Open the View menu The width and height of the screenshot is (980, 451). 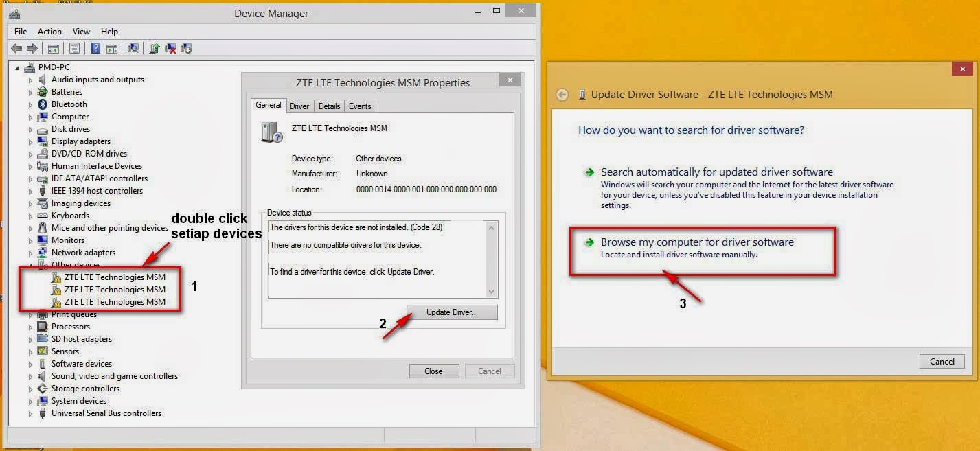click(x=81, y=32)
